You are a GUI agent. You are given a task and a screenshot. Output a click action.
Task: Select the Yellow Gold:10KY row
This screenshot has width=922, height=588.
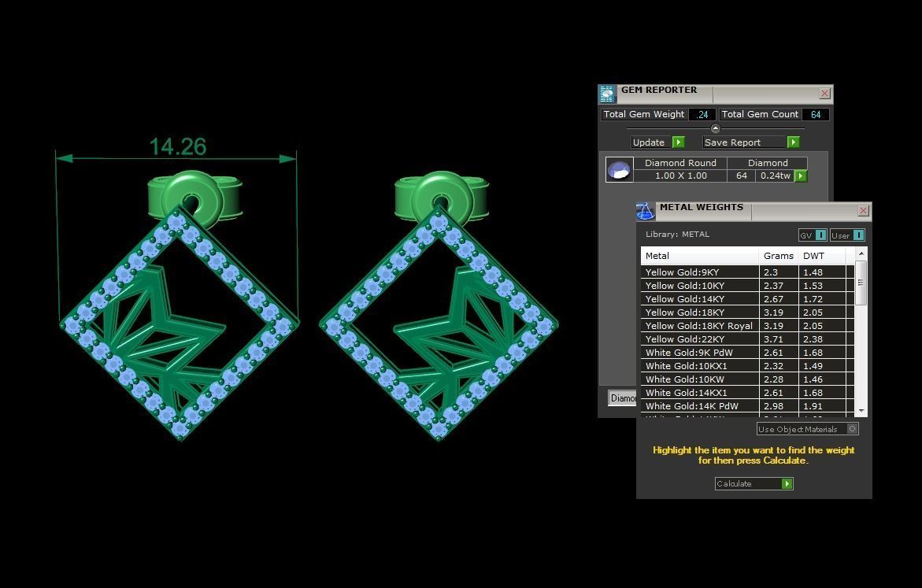pyautogui.click(x=747, y=286)
